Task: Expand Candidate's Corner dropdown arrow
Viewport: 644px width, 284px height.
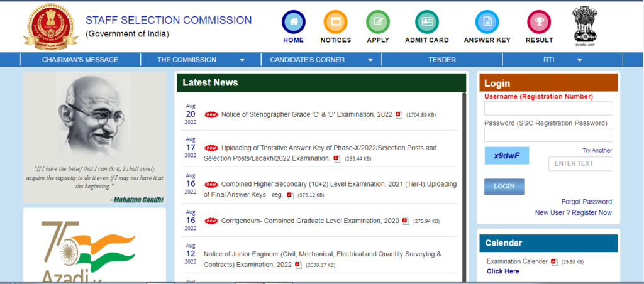Action: click(370, 60)
